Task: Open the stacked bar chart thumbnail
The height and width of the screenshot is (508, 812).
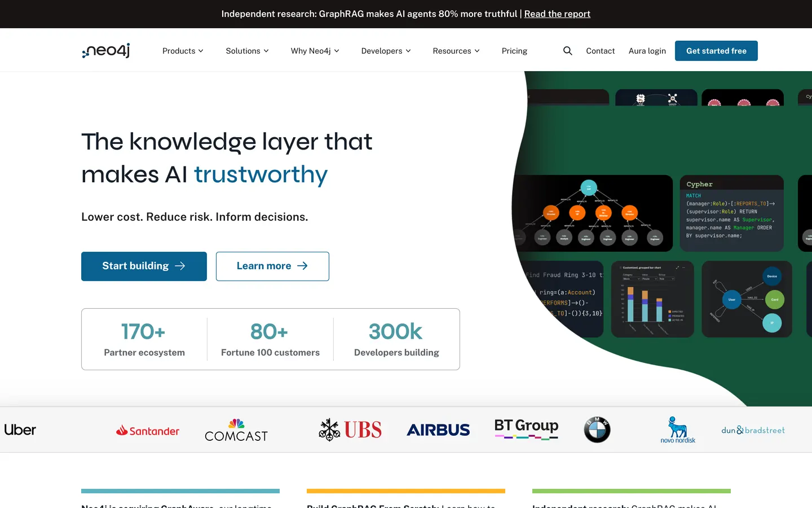Action: pos(652,299)
